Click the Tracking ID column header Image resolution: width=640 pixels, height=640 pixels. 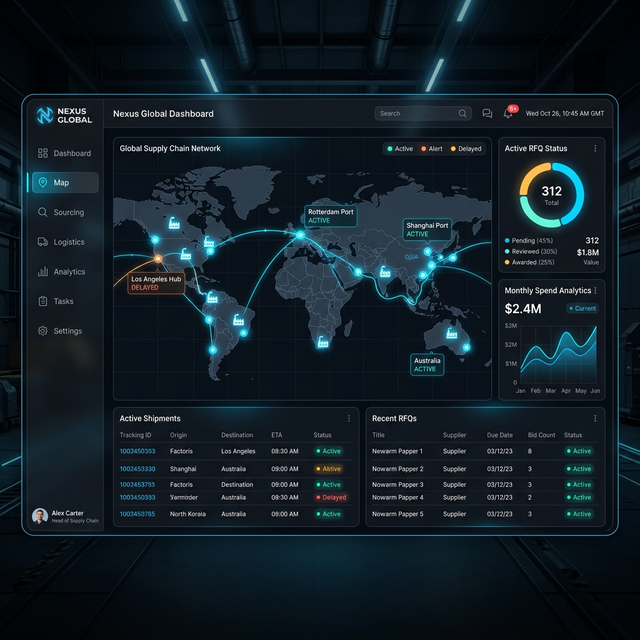point(135,435)
